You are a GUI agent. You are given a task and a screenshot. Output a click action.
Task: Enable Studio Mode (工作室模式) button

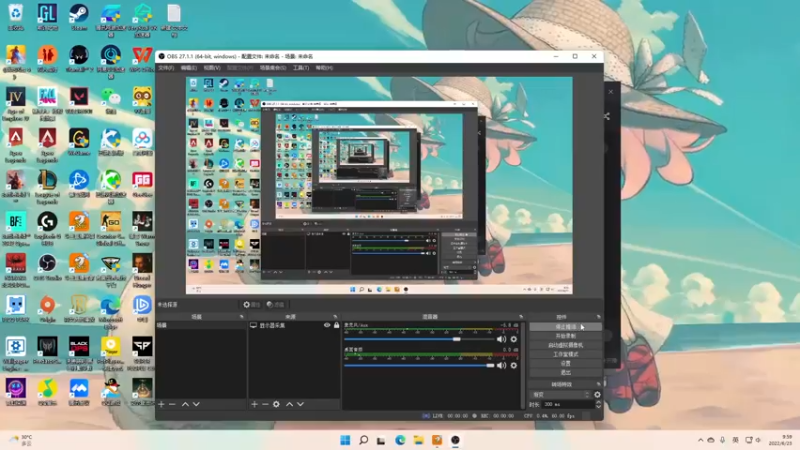point(565,354)
